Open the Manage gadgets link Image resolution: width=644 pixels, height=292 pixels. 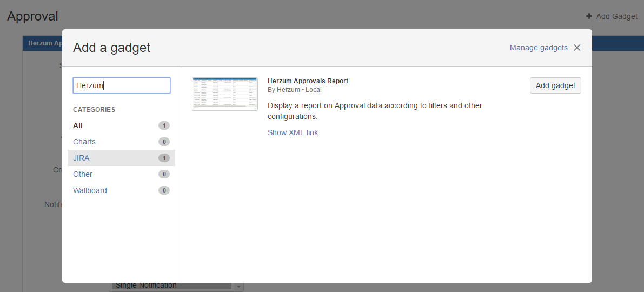click(539, 48)
